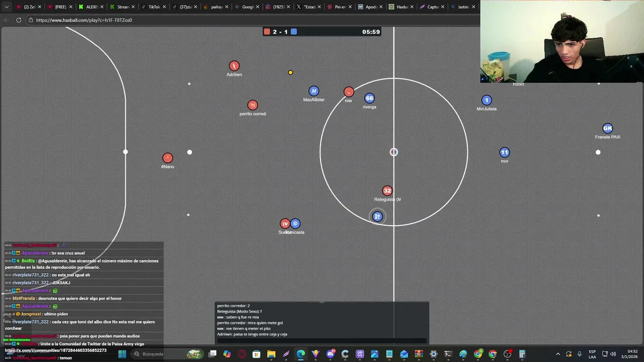
Task: Open Terminal from the taskbar
Action: [448, 354]
